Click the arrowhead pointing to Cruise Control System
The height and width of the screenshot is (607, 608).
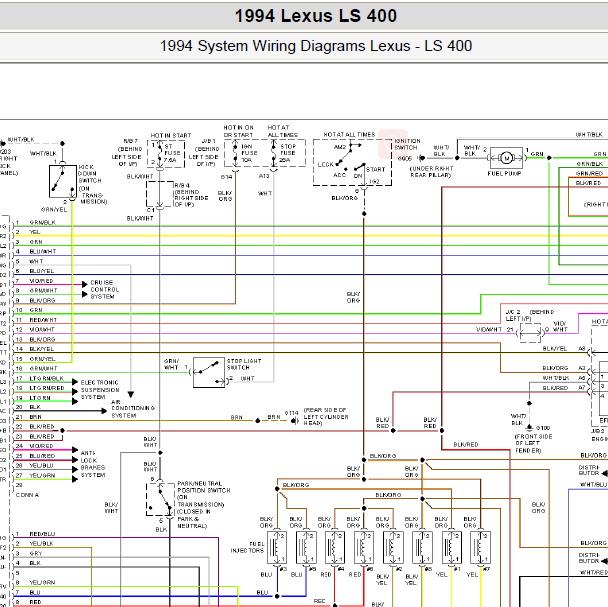tap(85, 285)
